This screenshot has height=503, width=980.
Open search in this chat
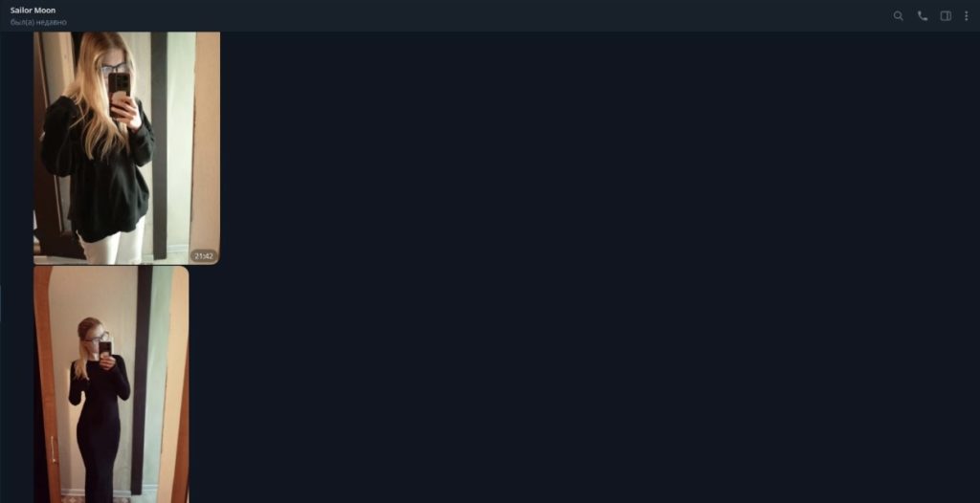click(898, 16)
